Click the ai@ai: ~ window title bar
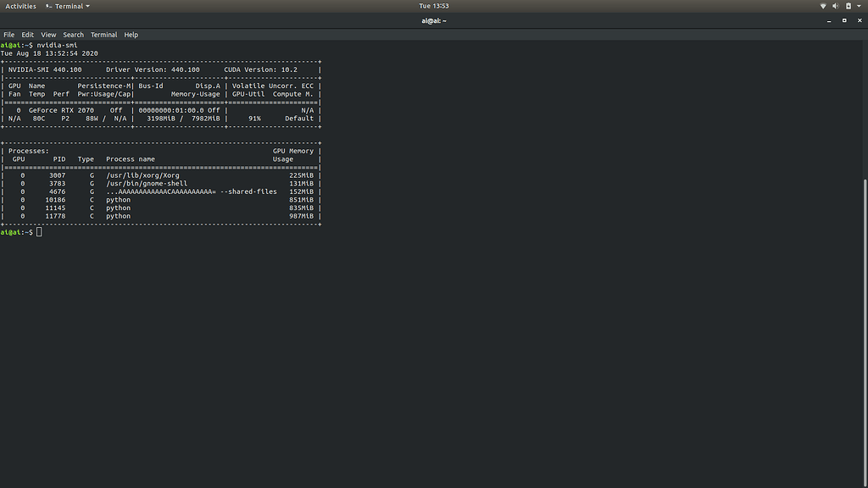Screen dimensions: 868x488 click(433, 20)
